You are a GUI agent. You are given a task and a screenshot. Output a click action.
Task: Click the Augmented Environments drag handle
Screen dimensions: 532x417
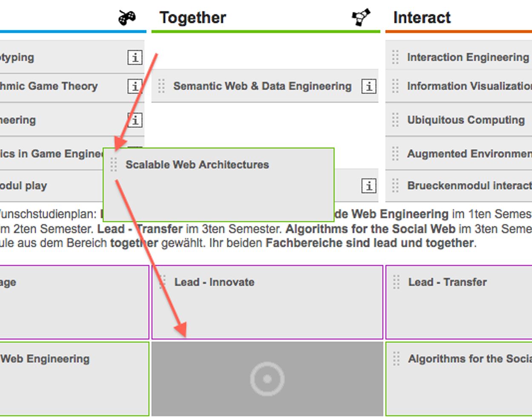click(395, 154)
